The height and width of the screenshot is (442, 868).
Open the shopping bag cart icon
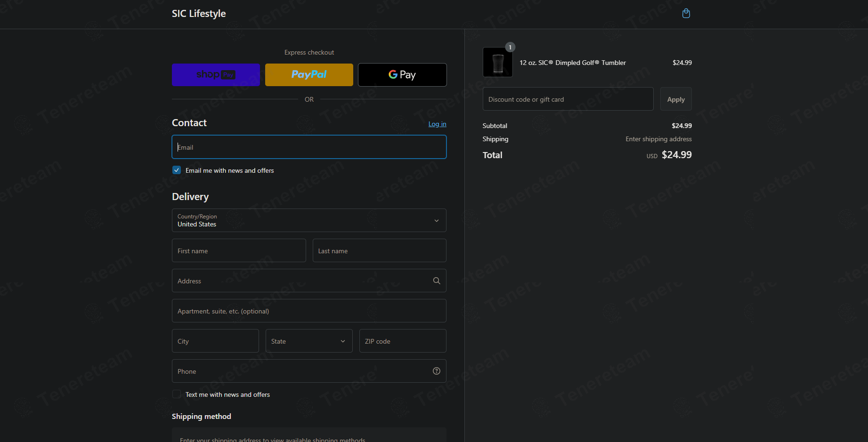686,13
